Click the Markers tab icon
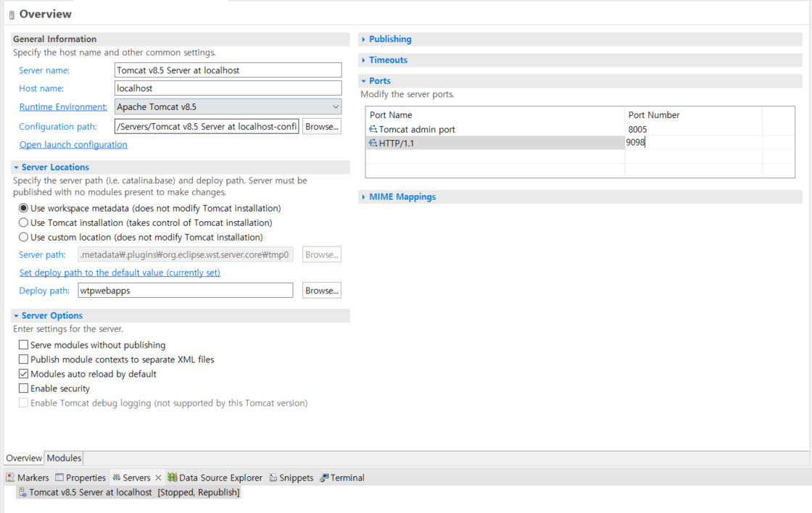The width and height of the screenshot is (812, 513). 10,477
